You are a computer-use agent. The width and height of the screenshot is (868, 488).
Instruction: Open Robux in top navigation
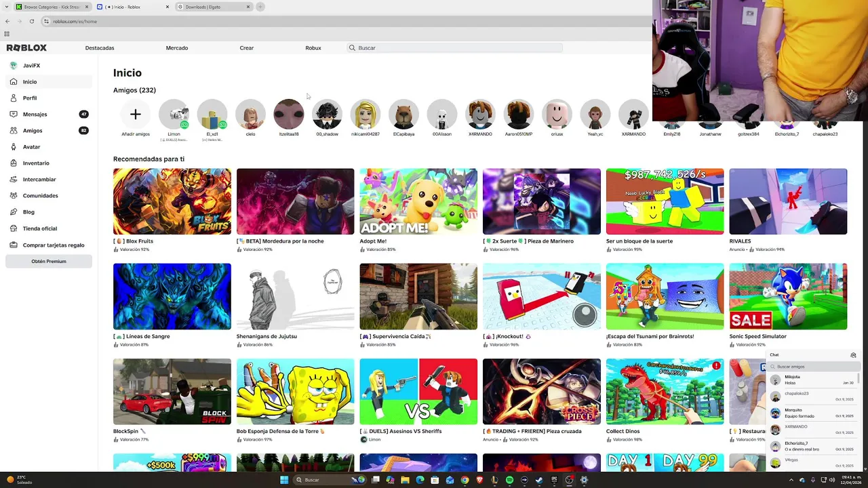point(313,48)
